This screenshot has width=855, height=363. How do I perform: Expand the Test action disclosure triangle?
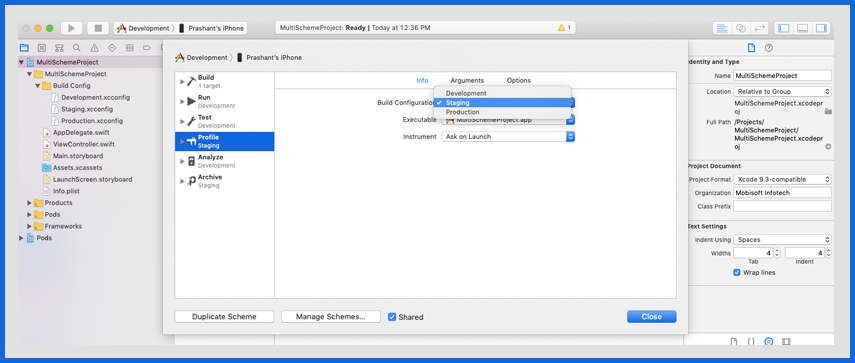click(182, 122)
